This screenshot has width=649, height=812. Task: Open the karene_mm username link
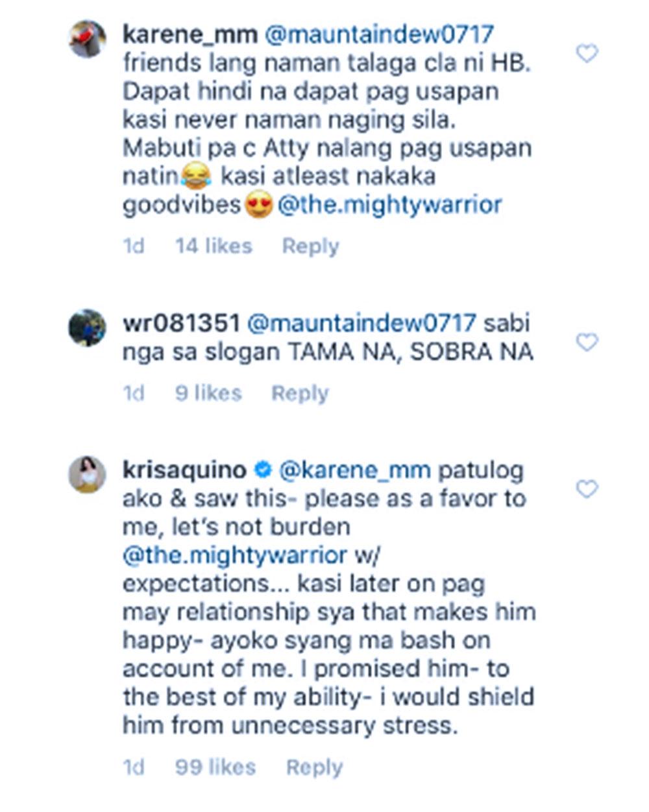[190, 35]
